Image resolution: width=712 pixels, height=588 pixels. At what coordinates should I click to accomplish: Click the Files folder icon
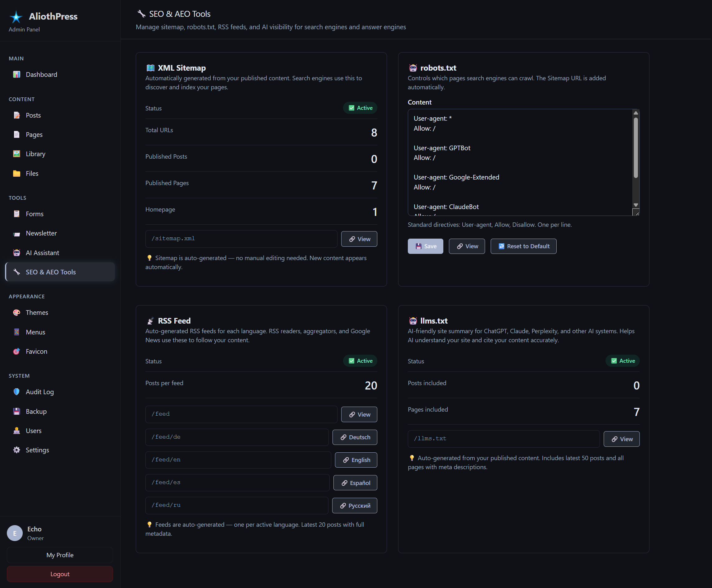click(x=16, y=173)
